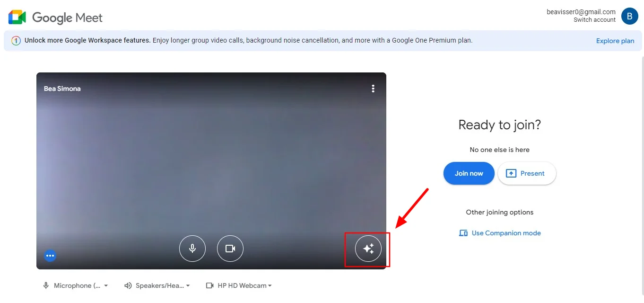Click No one else is here text
The image size is (644, 303).
pyautogui.click(x=500, y=150)
